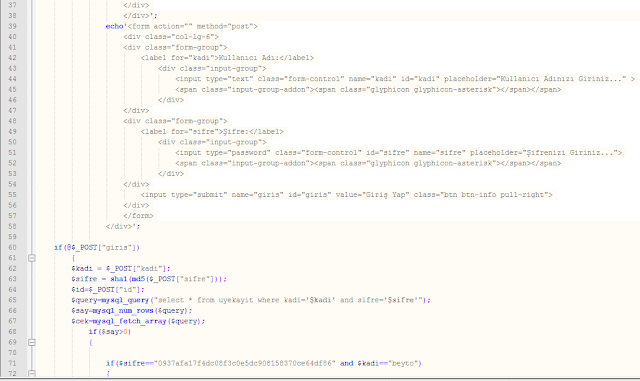
Task: Collapse the code fold at line 61
Action: (31, 258)
